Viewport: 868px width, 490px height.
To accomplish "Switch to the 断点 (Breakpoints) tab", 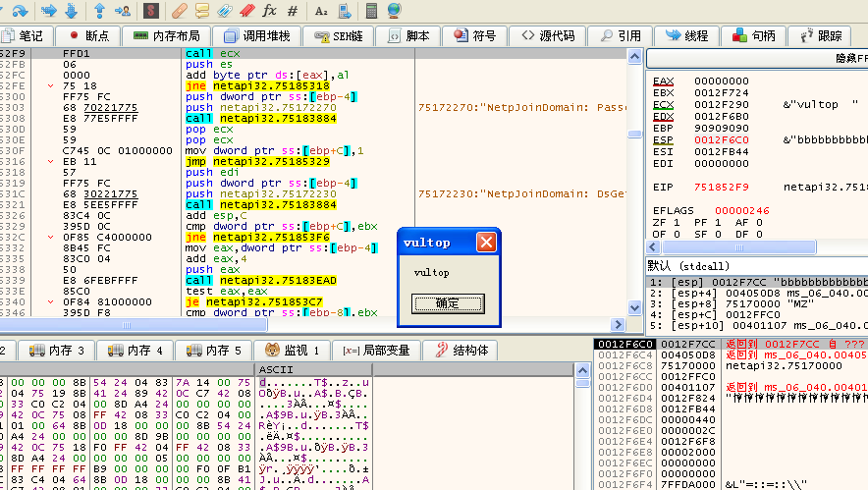I will coord(88,35).
